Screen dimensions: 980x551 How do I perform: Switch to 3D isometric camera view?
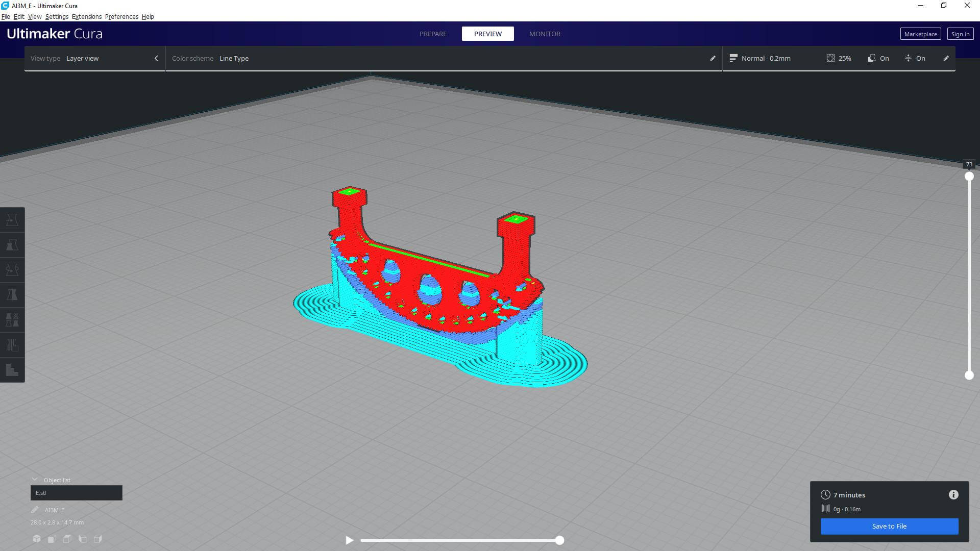point(37,539)
